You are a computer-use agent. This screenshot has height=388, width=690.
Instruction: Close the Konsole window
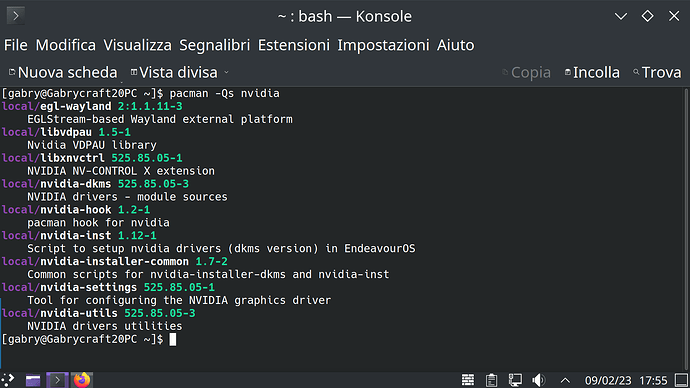674,16
